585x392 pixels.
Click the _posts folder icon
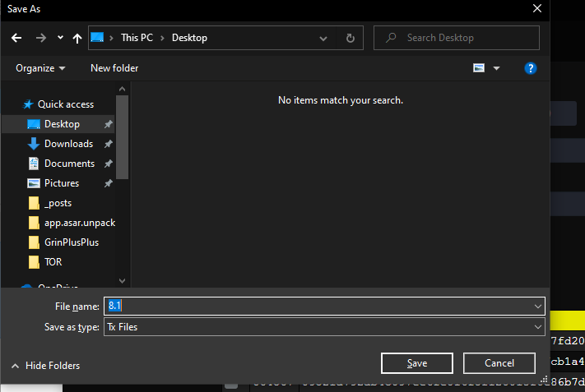click(34, 203)
